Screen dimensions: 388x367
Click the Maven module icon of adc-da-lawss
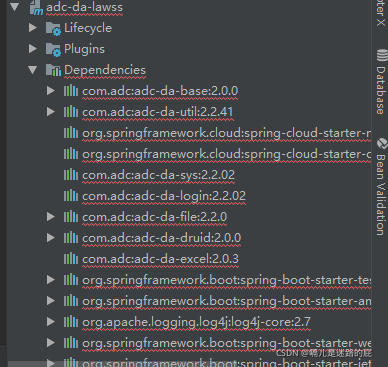(x=36, y=8)
